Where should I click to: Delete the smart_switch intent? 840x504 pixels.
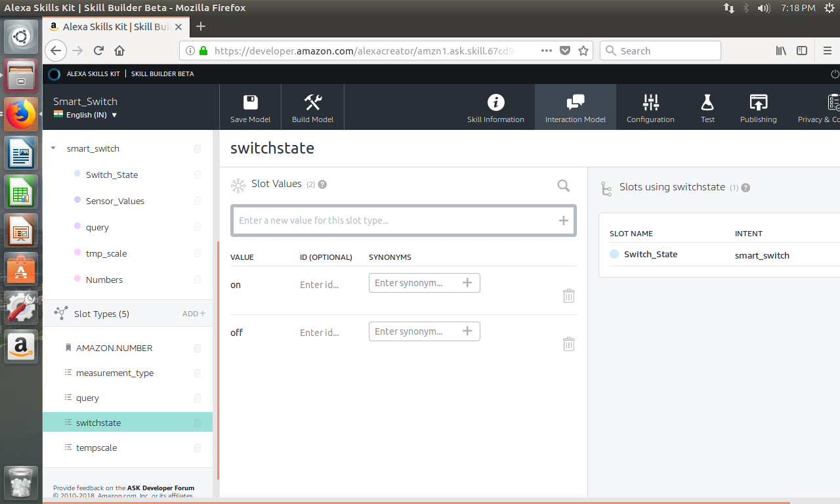tap(198, 149)
